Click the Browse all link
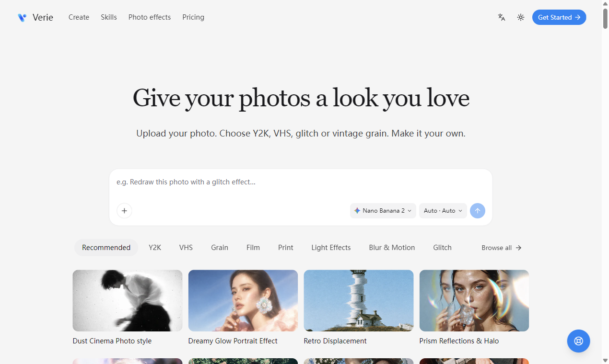Image resolution: width=609 pixels, height=364 pixels. tap(502, 248)
